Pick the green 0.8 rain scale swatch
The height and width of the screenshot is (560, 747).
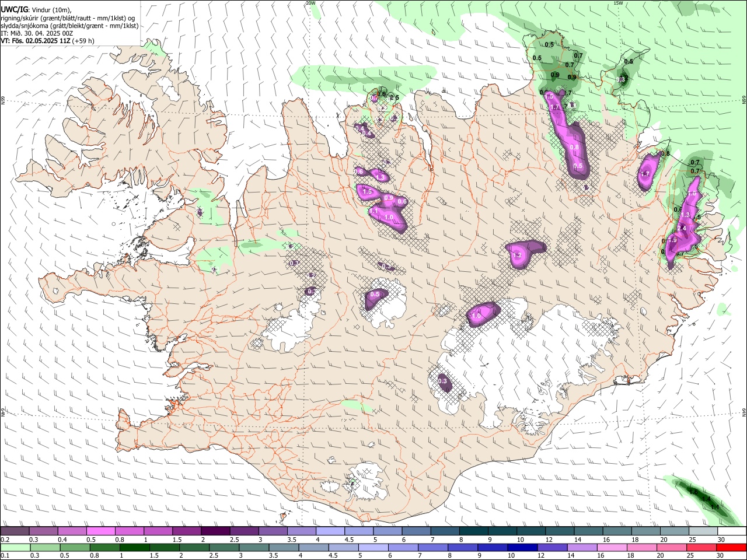coord(104,548)
